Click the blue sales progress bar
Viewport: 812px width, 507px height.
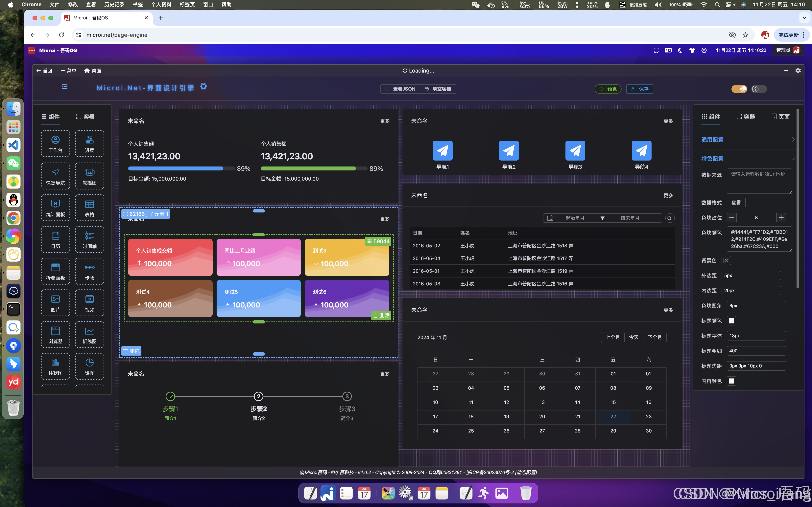coord(181,169)
